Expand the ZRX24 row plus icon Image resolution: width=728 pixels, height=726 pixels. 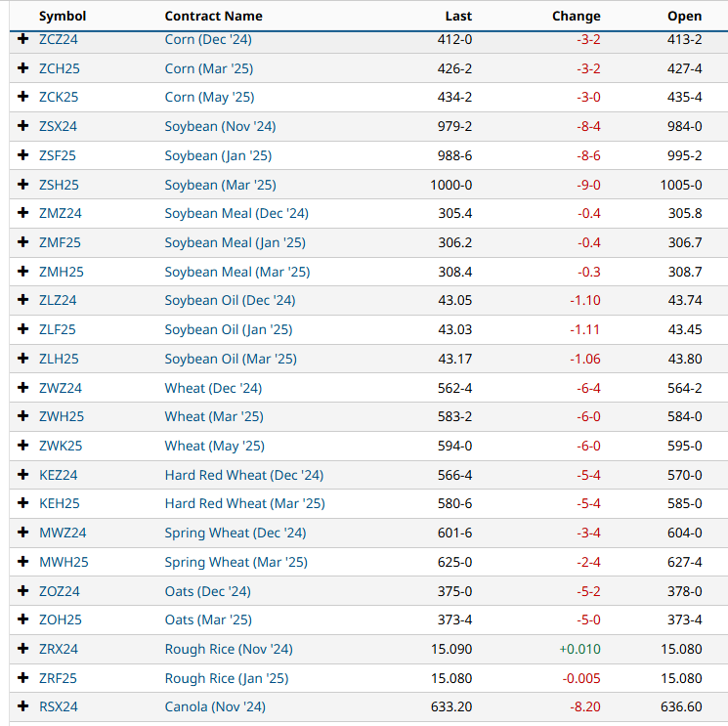coord(22,649)
